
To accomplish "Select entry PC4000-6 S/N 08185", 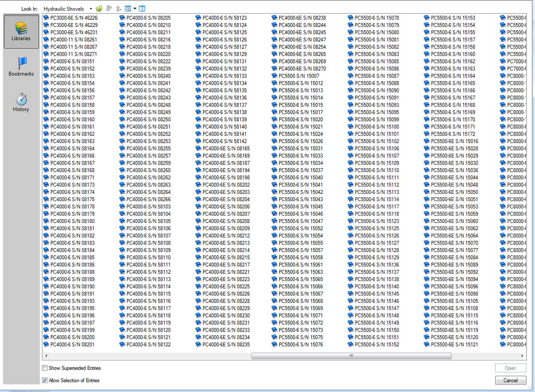I will pos(69,258).
